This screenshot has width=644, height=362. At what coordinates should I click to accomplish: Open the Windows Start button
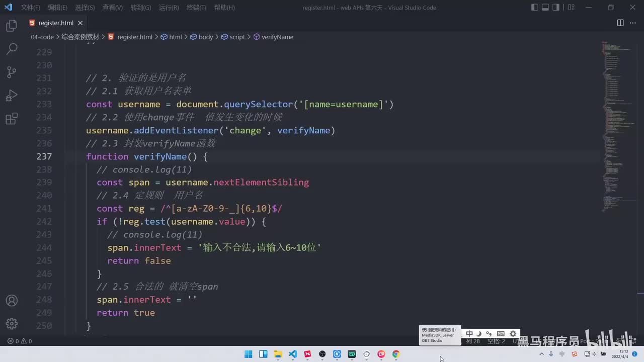(x=248, y=354)
